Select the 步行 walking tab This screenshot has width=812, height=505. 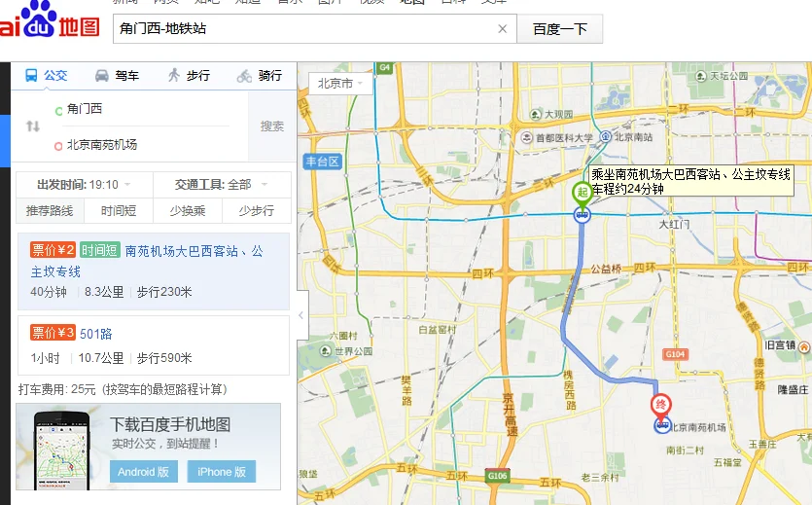tap(189, 76)
